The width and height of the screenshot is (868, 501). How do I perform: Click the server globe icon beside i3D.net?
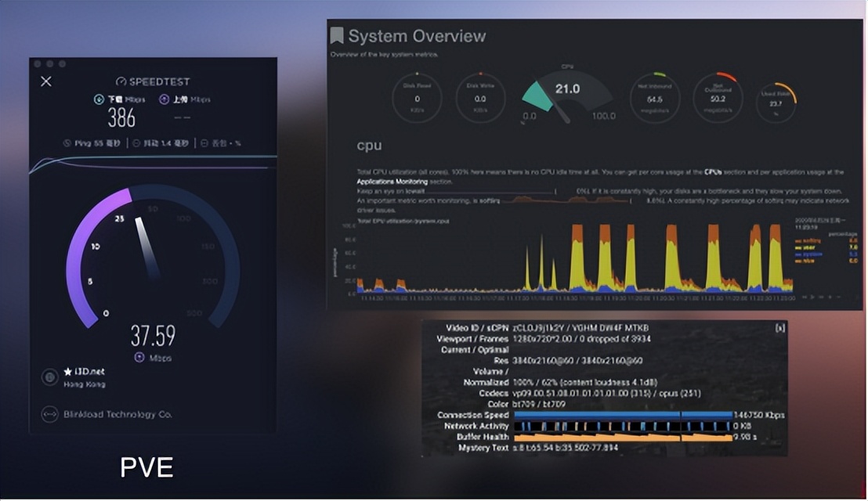point(50,377)
